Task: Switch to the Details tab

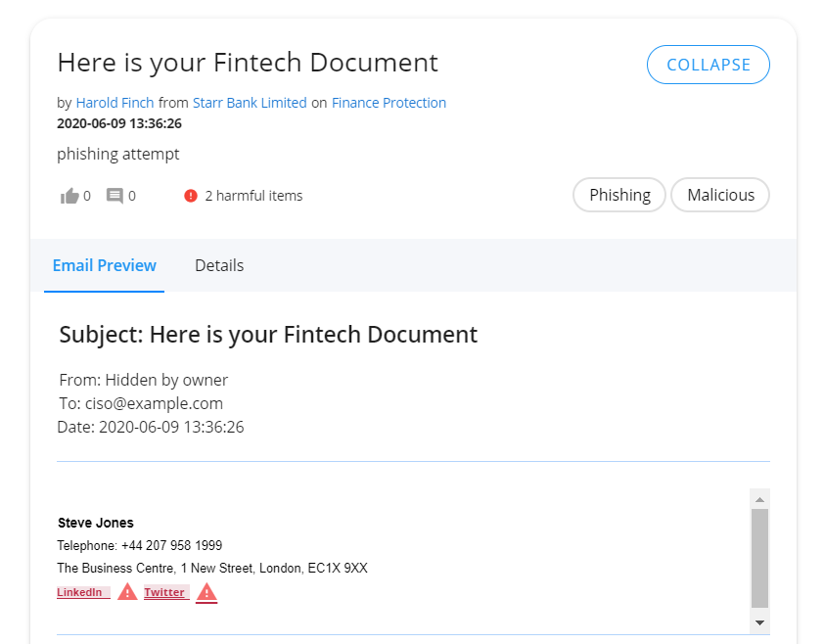Action: pyautogui.click(x=219, y=265)
